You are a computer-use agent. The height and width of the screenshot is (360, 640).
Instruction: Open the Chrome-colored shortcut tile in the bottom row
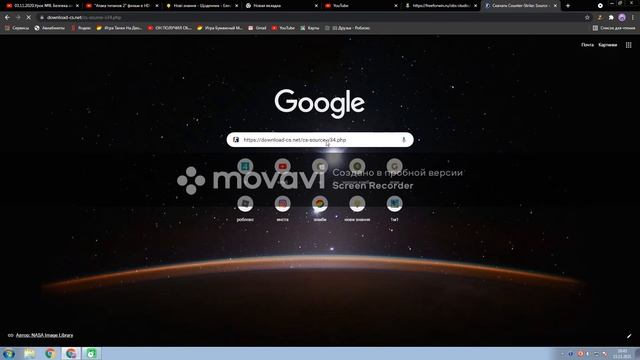click(320, 208)
